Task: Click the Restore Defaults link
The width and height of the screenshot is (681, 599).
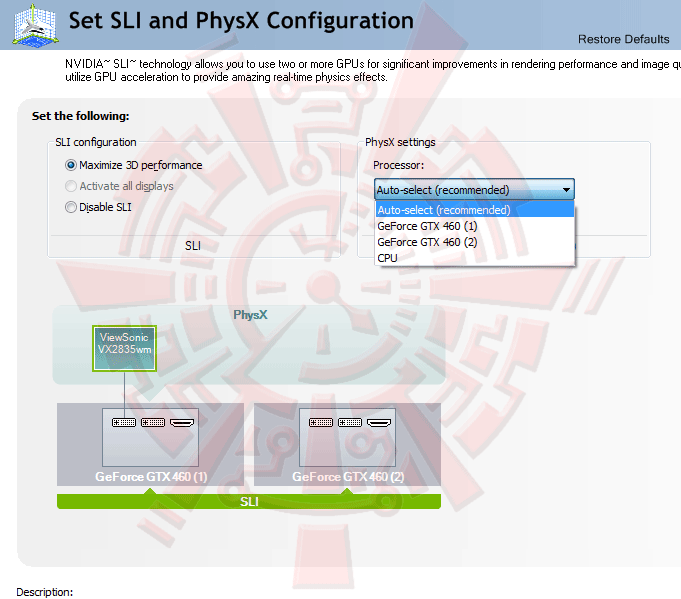Action: click(623, 39)
